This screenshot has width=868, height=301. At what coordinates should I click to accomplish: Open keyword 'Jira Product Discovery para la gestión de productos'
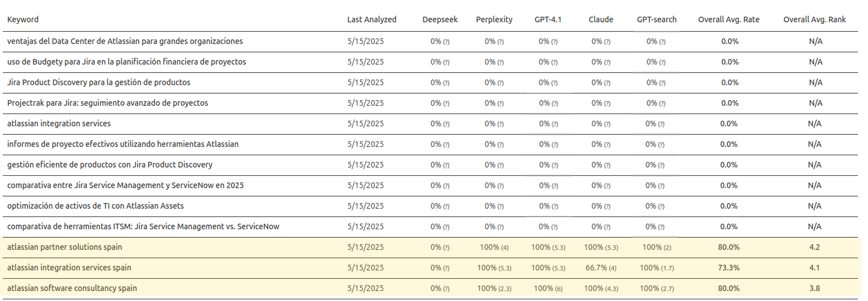pyautogui.click(x=98, y=82)
